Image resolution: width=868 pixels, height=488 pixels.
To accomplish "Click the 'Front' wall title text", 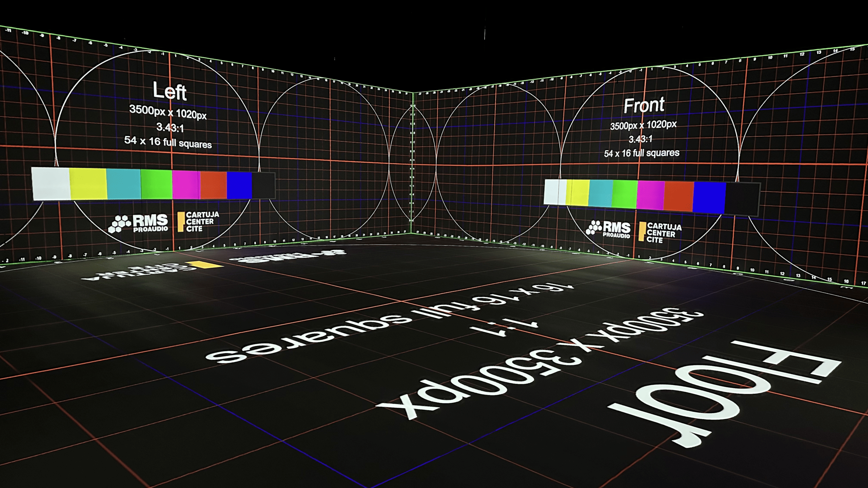I will pyautogui.click(x=644, y=105).
